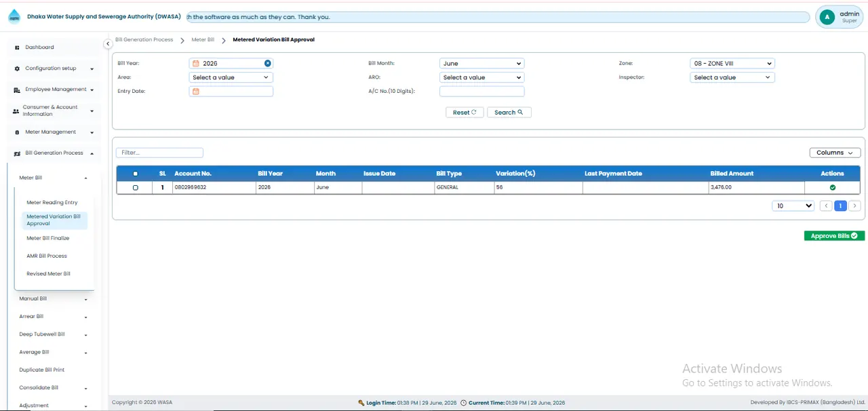Click the green Approve Bills button
Viewport: 868px width, 411px height.
click(x=834, y=236)
